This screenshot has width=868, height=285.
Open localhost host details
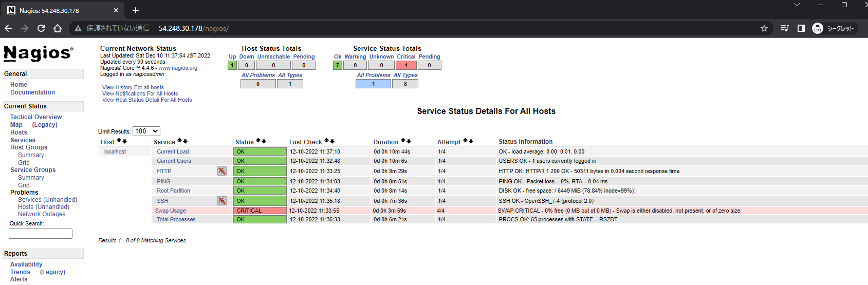click(115, 152)
